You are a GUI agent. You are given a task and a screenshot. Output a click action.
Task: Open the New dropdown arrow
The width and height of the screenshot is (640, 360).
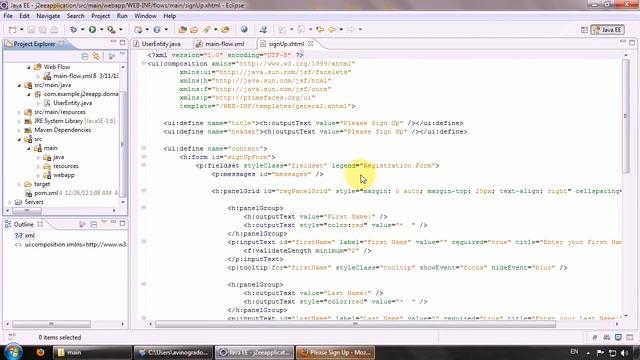(22, 30)
